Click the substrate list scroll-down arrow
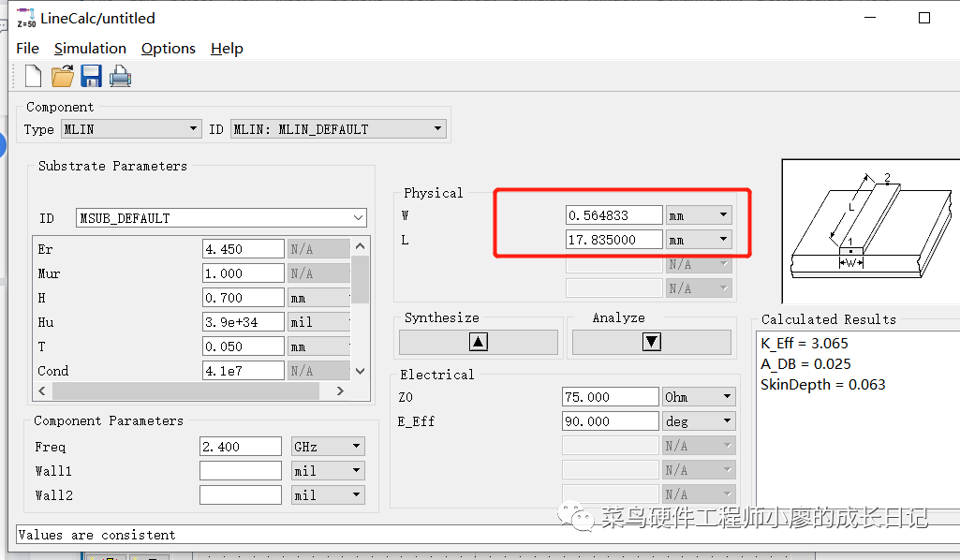 [x=360, y=371]
